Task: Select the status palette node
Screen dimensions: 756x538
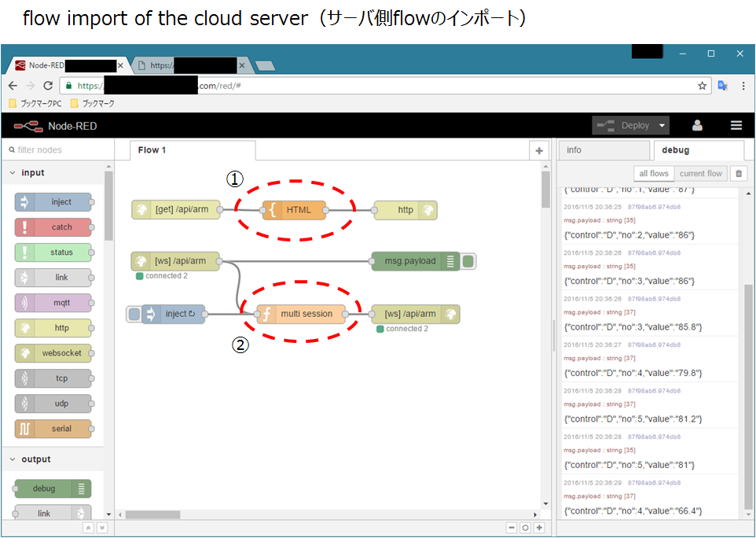Action: pos(53,252)
